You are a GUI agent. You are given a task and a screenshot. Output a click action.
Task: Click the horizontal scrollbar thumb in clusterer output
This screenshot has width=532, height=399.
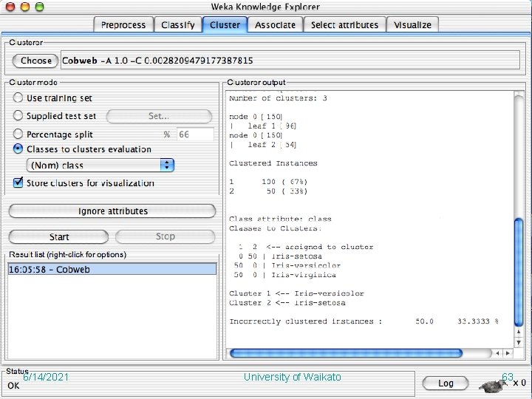point(346,353)
